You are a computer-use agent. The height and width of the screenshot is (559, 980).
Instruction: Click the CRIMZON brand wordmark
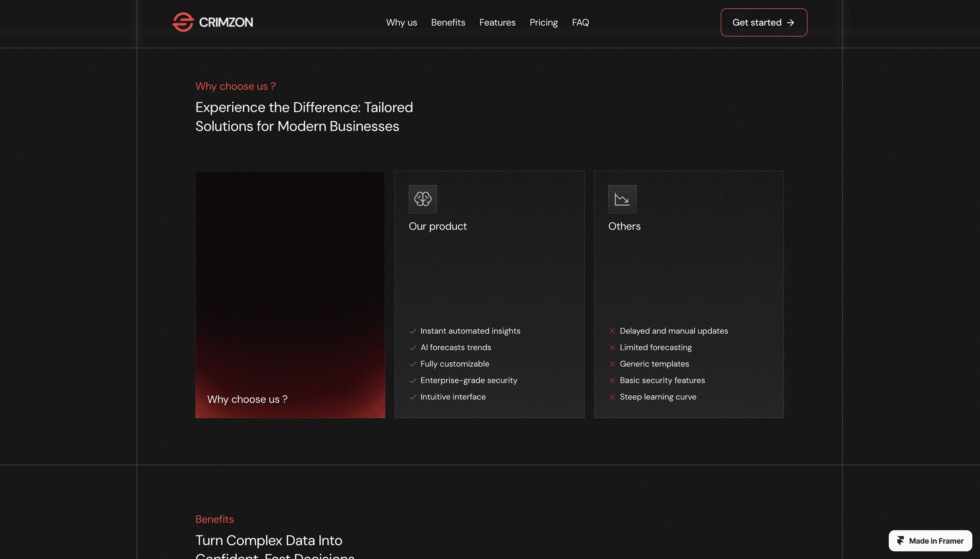click(226, 22)
